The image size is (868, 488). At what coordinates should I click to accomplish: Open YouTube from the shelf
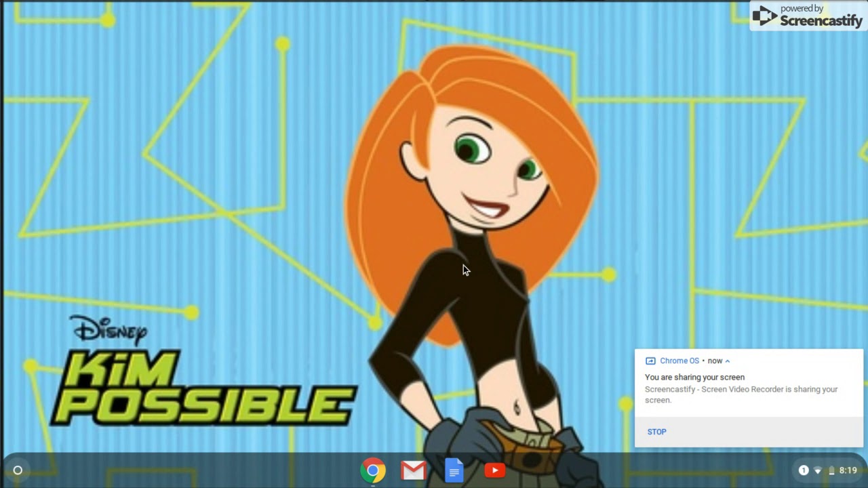click(494, 470)
